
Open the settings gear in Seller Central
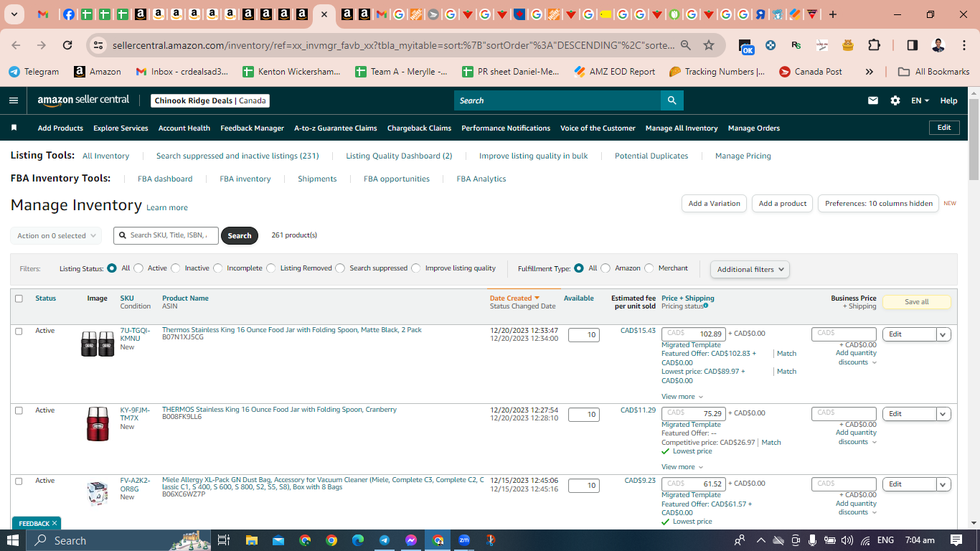click(895, 100)
